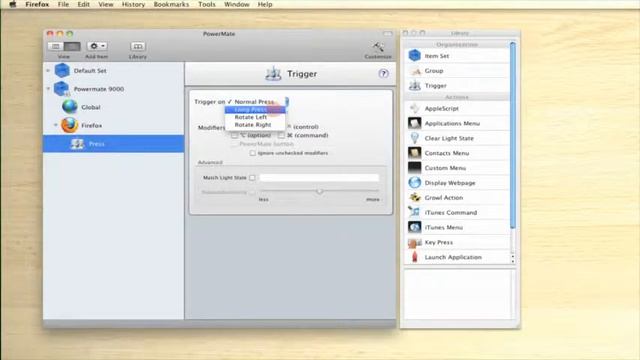Click the Match Light State text field
This screenshot has height=360, width=640.
click(319, 178)
